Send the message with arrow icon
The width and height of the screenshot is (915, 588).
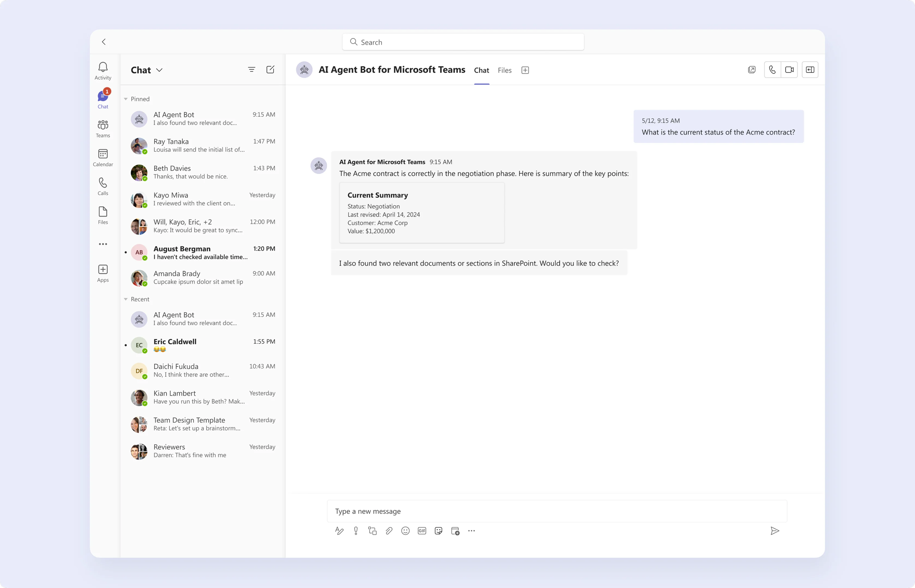tap(775, 531)
